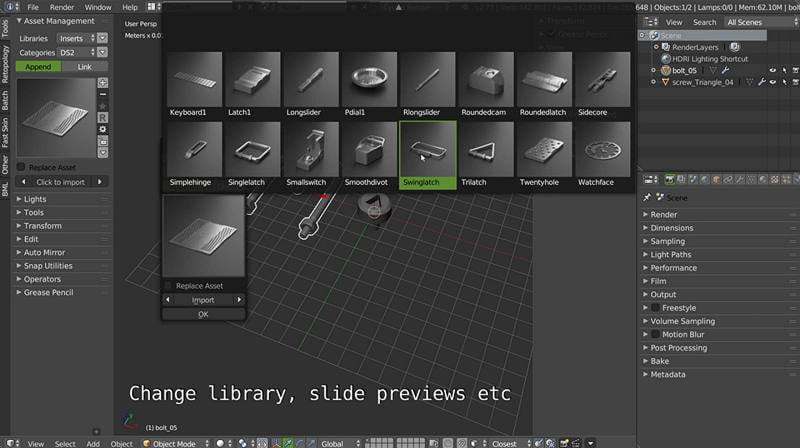The image size is (800, 448).
Task: Open the properties editor type selector
Action: coord(650,180)
